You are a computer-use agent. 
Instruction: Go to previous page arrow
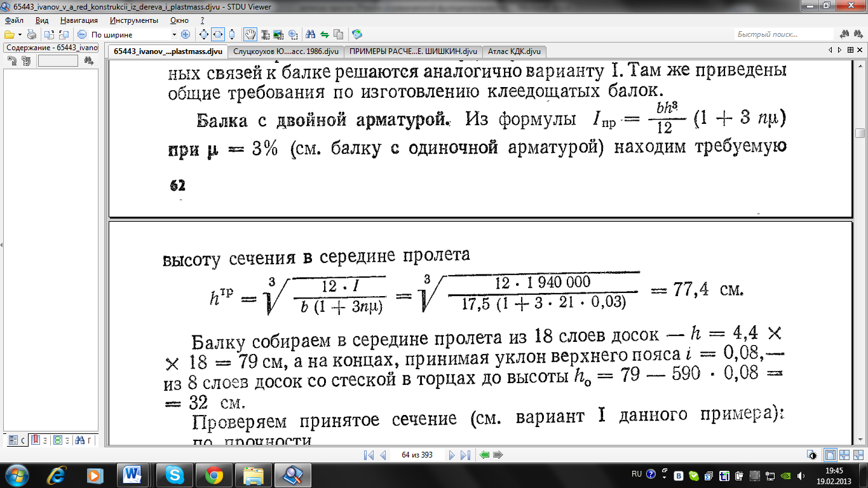(383, 455)
